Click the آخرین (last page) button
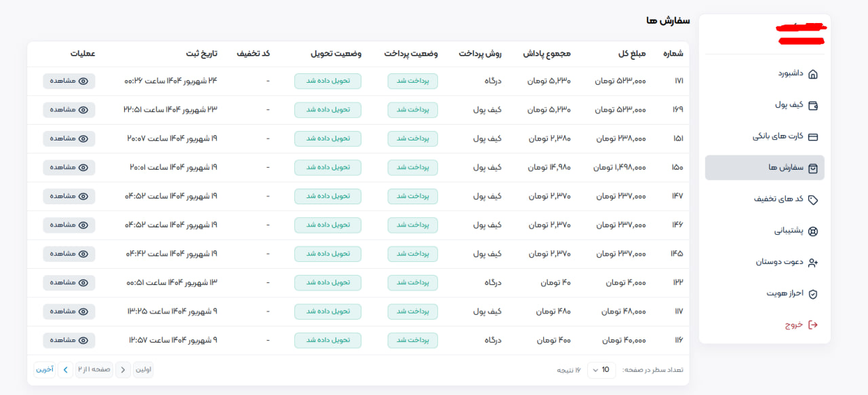This screenshot has height=395, width=868. [x=45, y=370]
